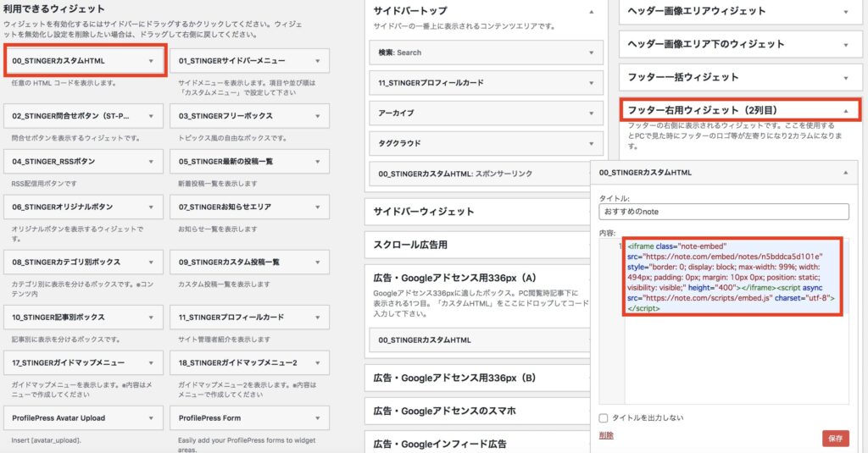
Task: Click the カスタム投稿一覧を表示します description
Action: tap(224, 285)
